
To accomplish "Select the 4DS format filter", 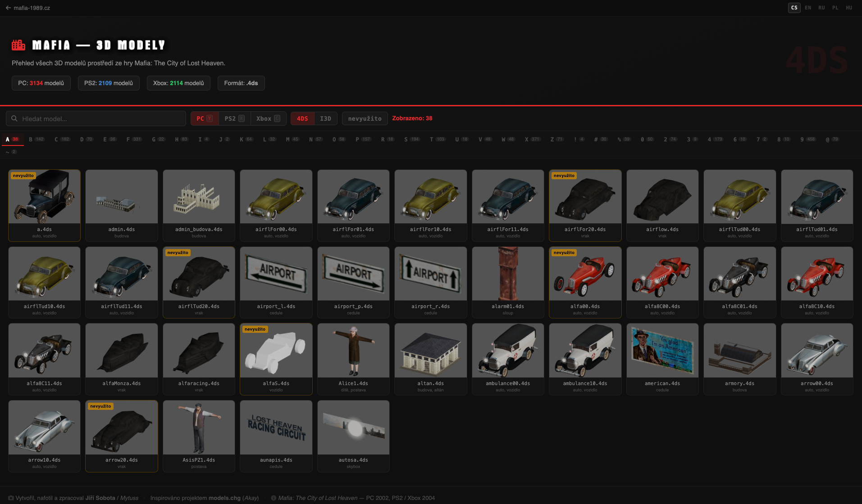I will [x=302, y=118].
